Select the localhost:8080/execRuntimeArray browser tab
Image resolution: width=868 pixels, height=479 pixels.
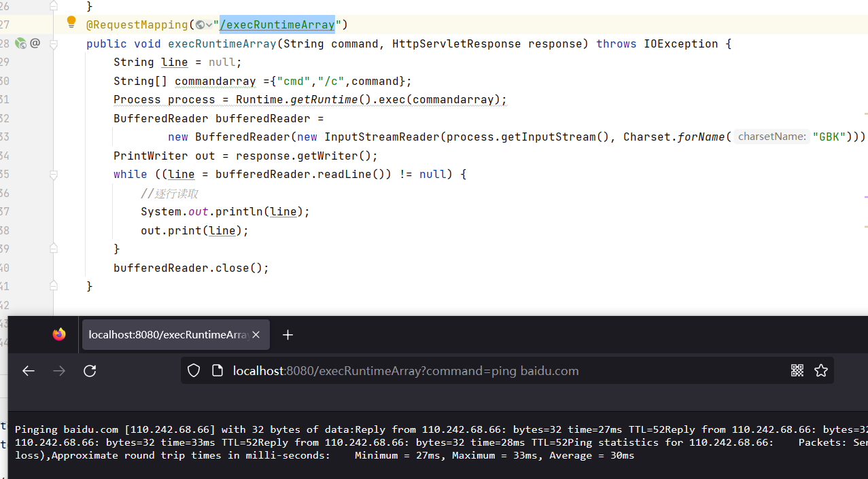(176, 335)
